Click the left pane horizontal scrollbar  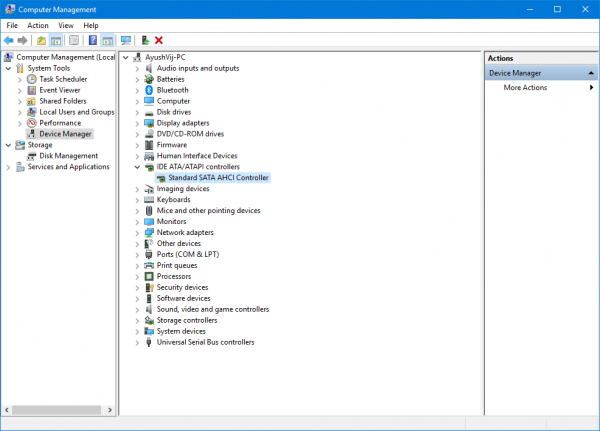click(58, 410)
